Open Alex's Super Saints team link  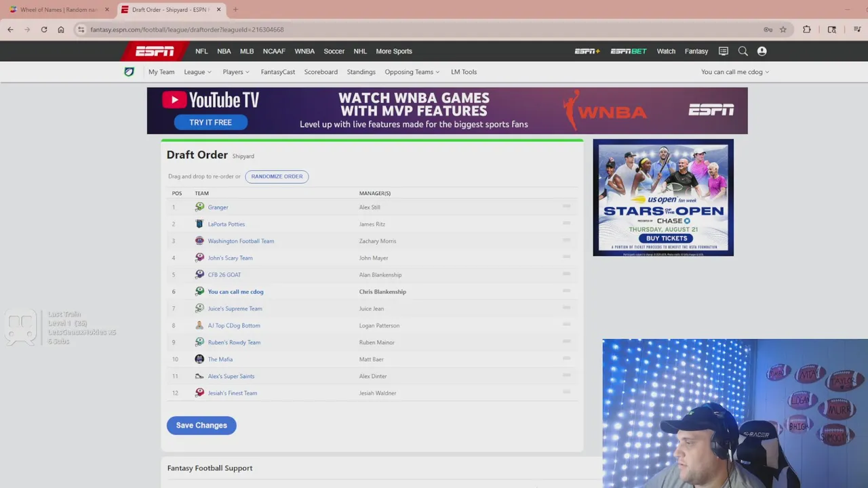tap(231, 376)
